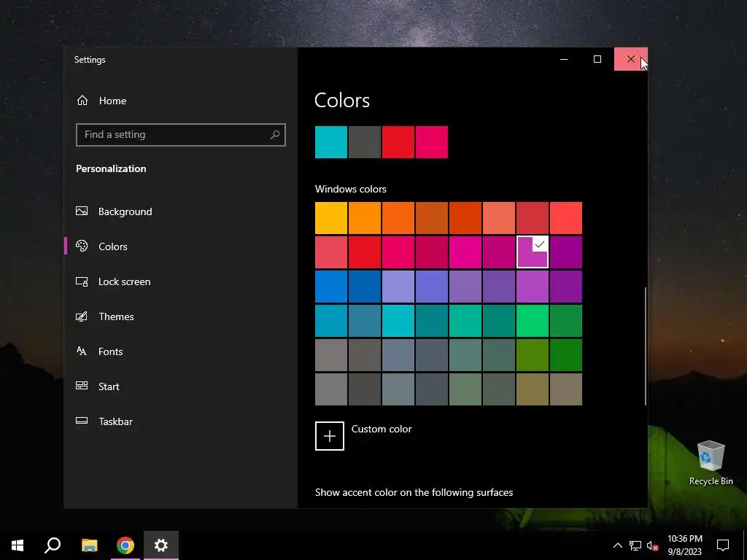Viewport: 747px width, 560px height.
Task: Click the Themes brush icon
Action: click(x=82, y=316)
